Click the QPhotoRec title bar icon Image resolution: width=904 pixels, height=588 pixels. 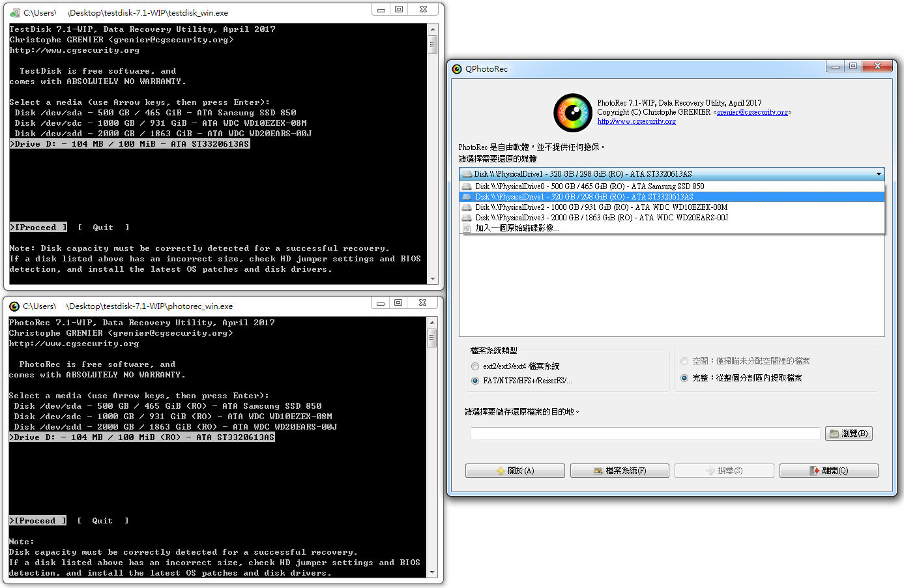pos(457,69)
